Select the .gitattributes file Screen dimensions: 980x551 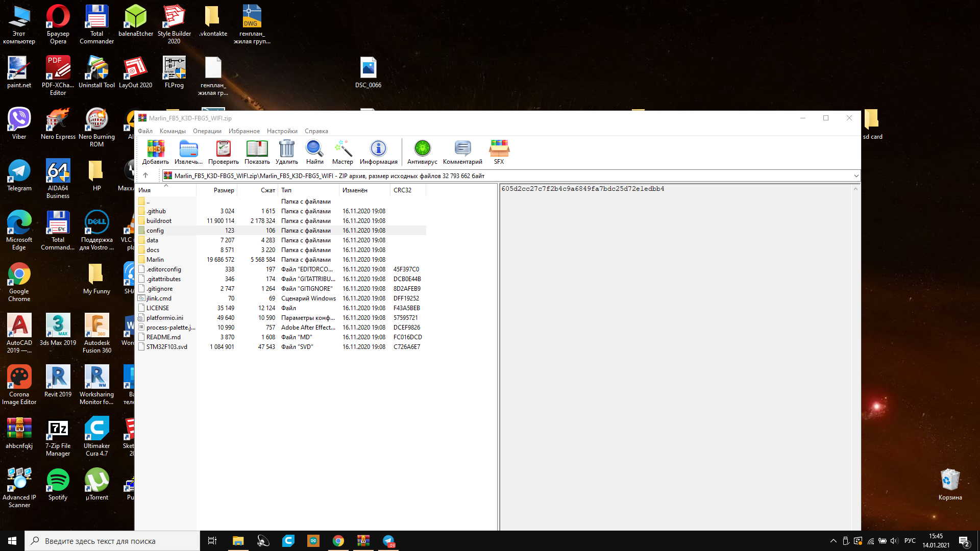coord(281,279)
